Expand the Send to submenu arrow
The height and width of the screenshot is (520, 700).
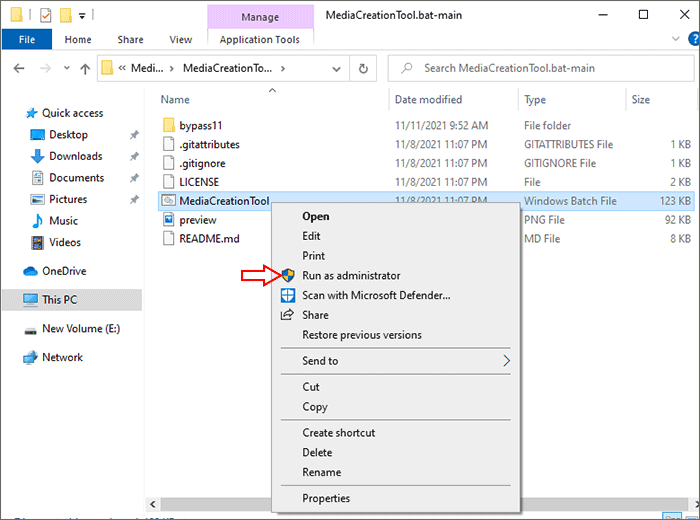pyautogui.click(x=506, y=361)
